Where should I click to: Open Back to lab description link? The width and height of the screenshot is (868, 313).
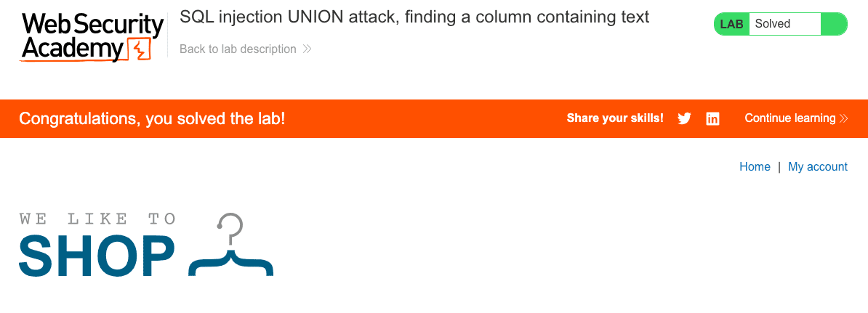tap(238, 49)
